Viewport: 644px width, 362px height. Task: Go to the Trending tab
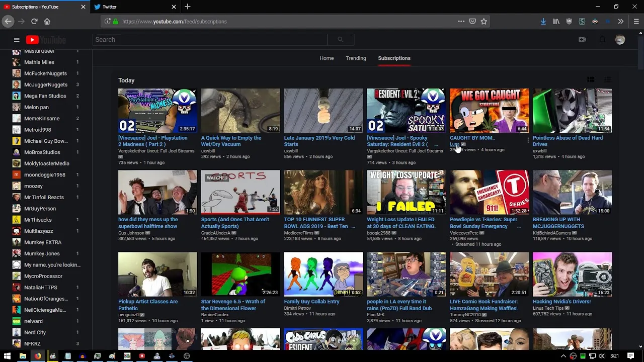coord(356,58)
